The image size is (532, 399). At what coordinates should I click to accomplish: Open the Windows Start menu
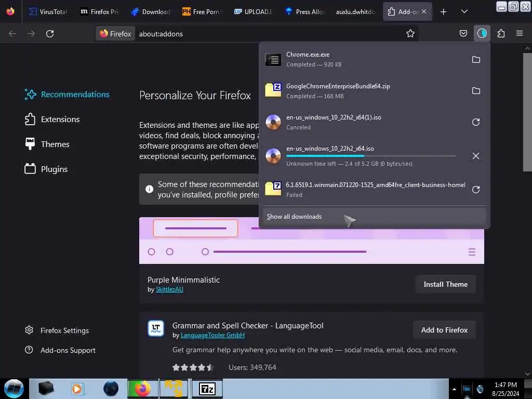coord(14,389)
